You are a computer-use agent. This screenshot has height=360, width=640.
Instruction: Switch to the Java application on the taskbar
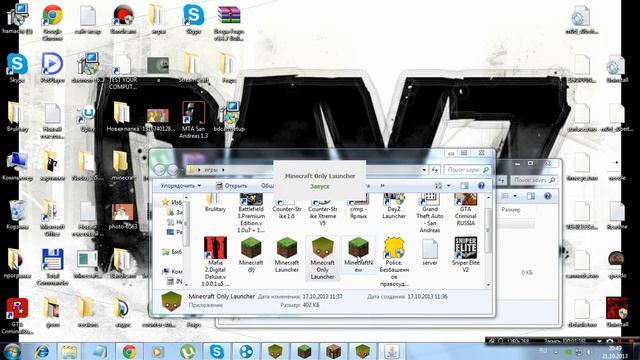[392, 351]
